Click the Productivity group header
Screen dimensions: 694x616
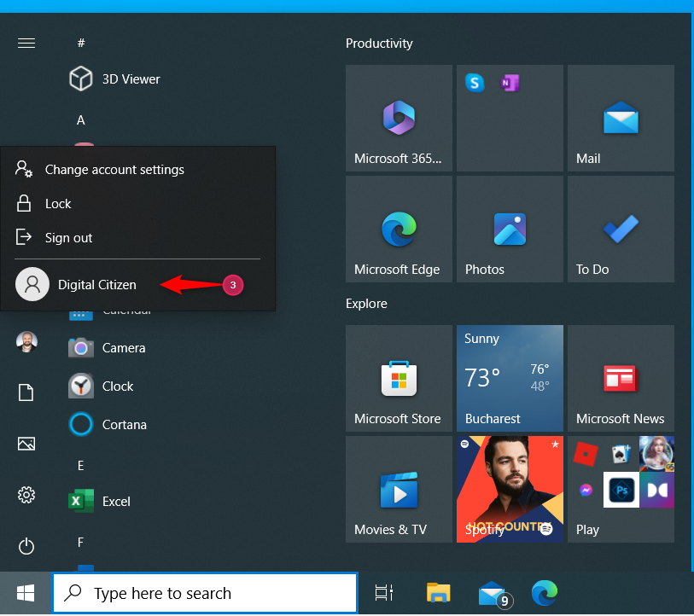[379, 44]
